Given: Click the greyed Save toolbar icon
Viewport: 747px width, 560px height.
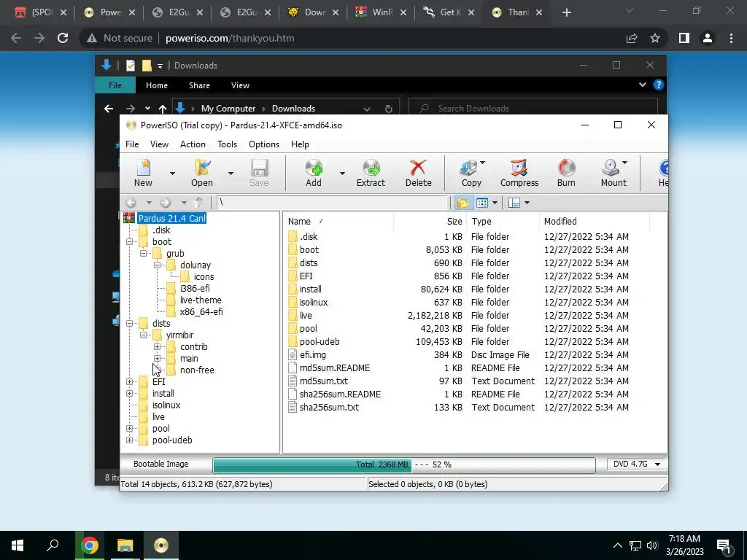Looking at the screenshot, I should [259, 174].
